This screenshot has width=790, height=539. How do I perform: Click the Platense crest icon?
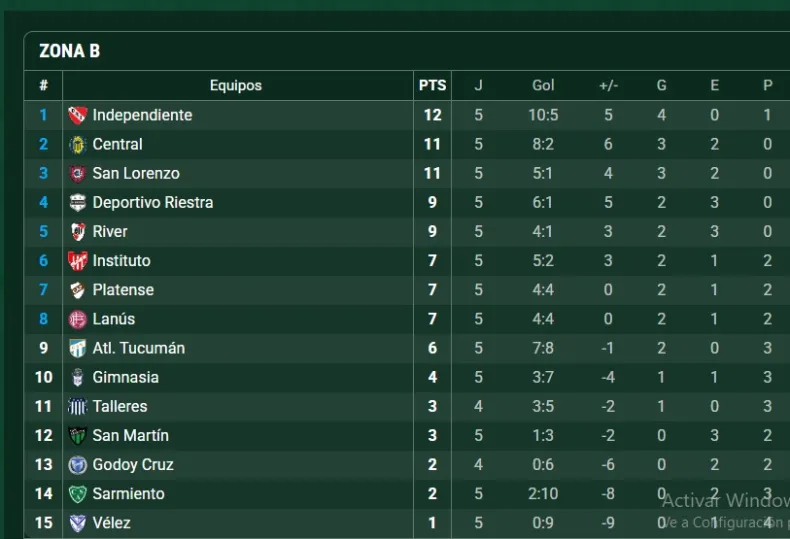77,290
